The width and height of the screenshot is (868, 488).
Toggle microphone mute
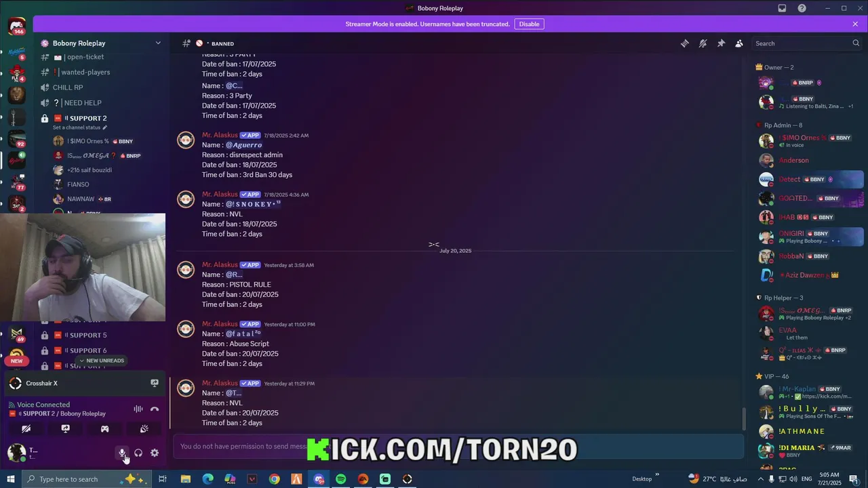122,453
